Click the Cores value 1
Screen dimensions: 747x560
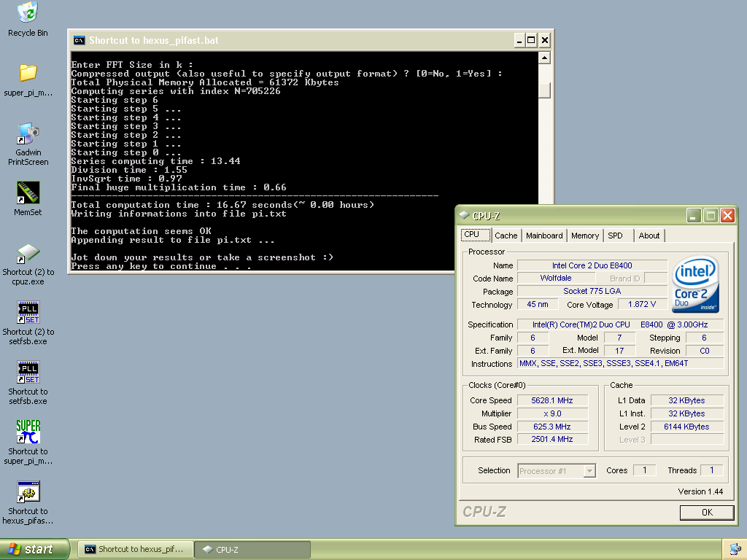tap(645, 470)
